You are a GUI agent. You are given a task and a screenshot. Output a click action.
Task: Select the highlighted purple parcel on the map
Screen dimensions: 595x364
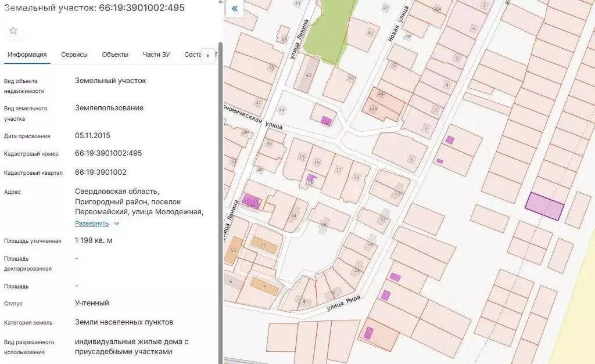pos(544,206)
